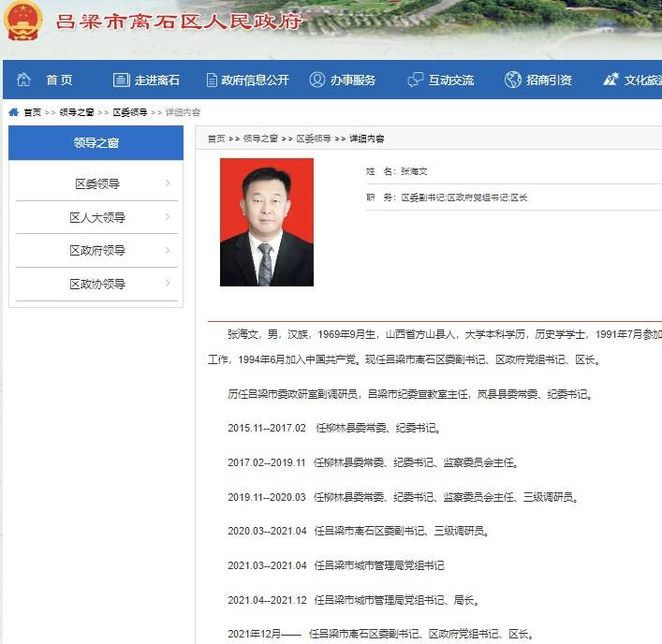Viewport: 662px width, 644px height.
Task: Click the 2020.03--2021.04 résumé entry
Action: 359,531
